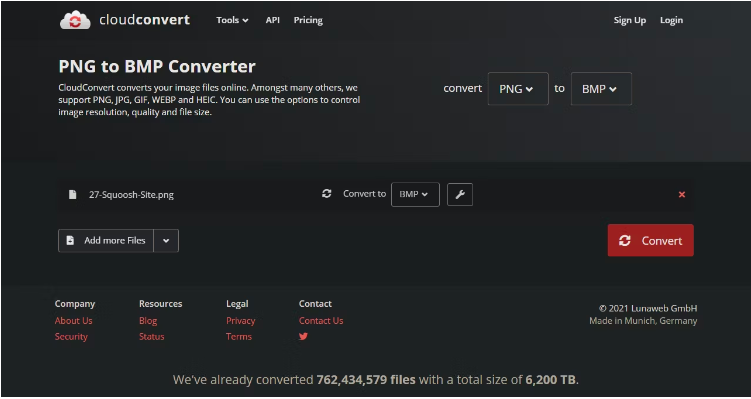
Task: Click the PNG to BMP Converter heading
Action: tap(157, 66)
